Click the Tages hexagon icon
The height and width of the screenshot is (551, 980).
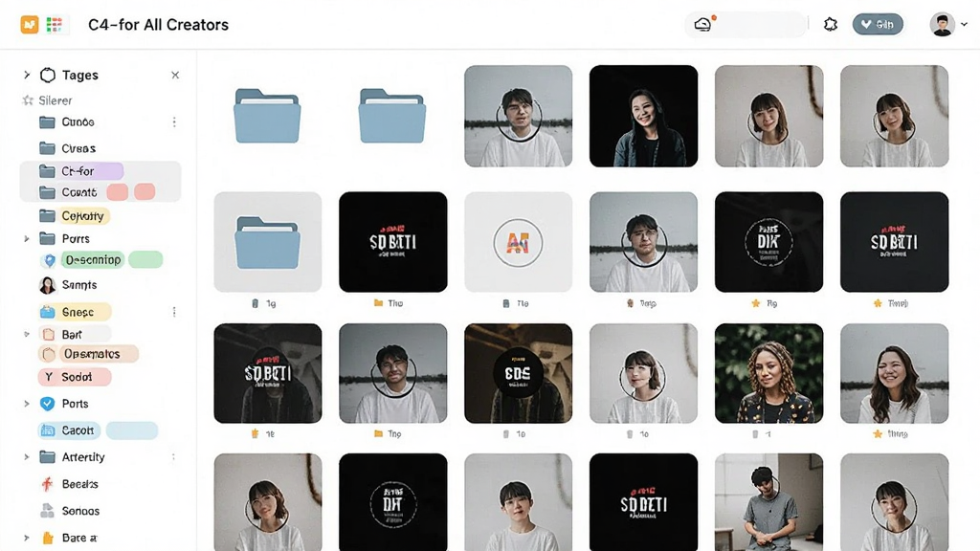(48, 75)
